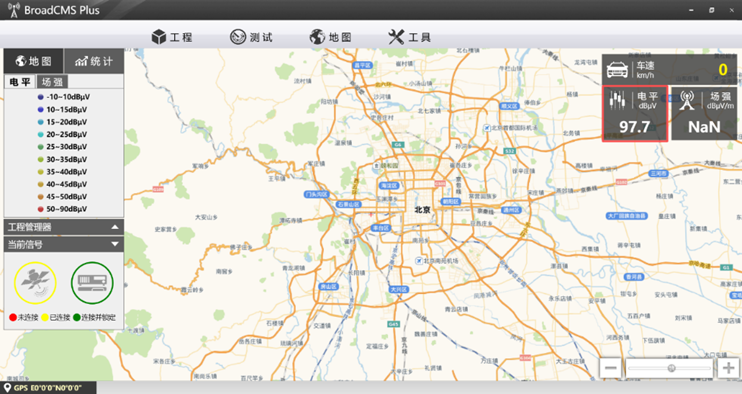Click the 丰台区 district label on map
The width and height of the screenshot is (742, 394).
(x=380, y=228)
